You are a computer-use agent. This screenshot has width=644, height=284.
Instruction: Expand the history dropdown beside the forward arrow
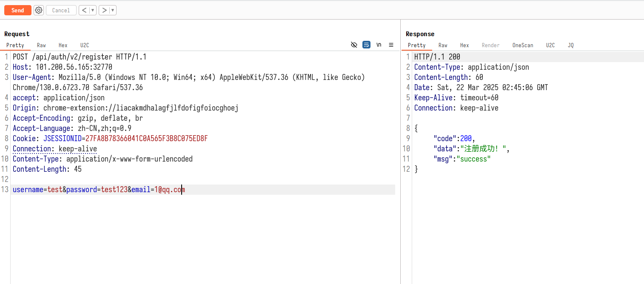(113, 10)
